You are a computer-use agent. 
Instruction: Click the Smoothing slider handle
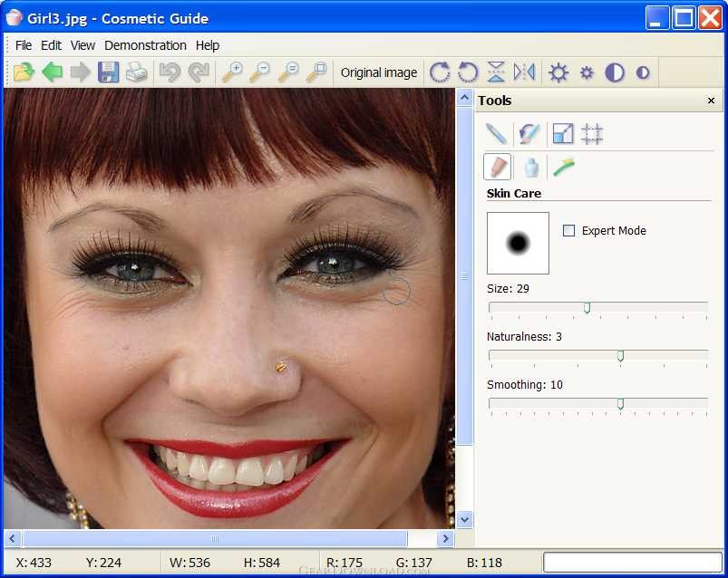point(620,404)
